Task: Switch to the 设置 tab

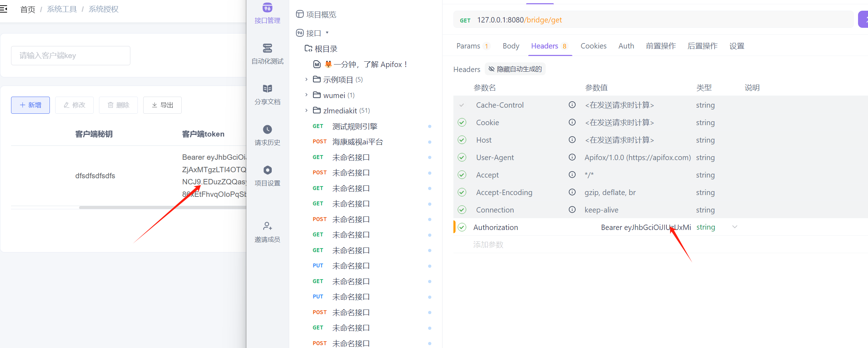Action: coord(737,46)
